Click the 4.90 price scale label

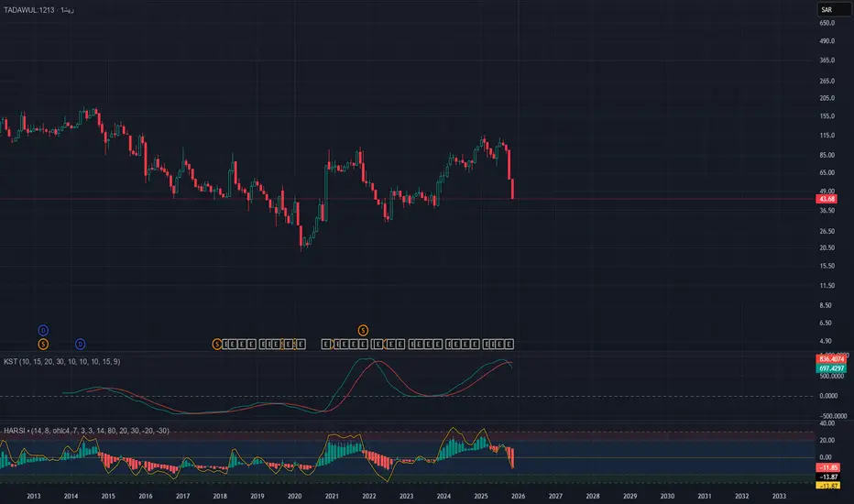pos(826,341)
